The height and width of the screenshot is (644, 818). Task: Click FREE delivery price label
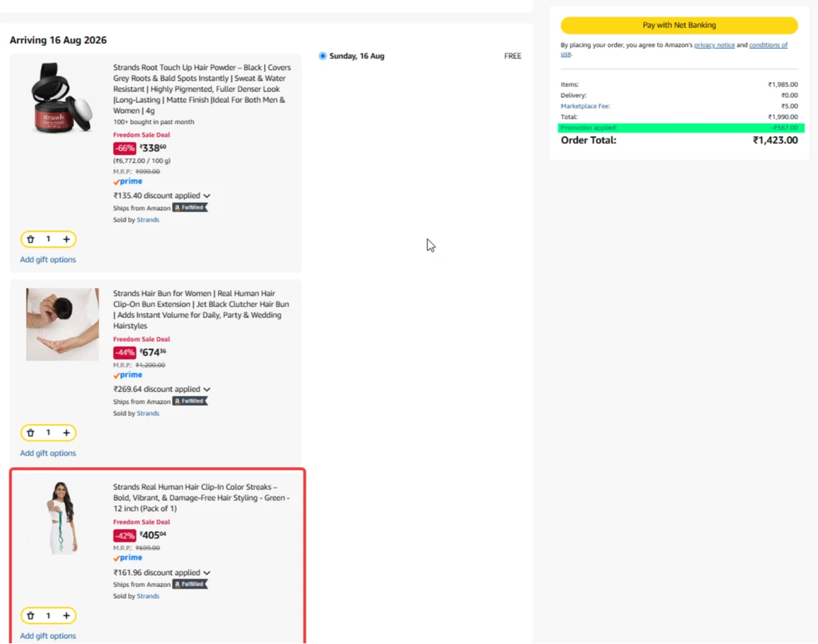pos(512,56)
